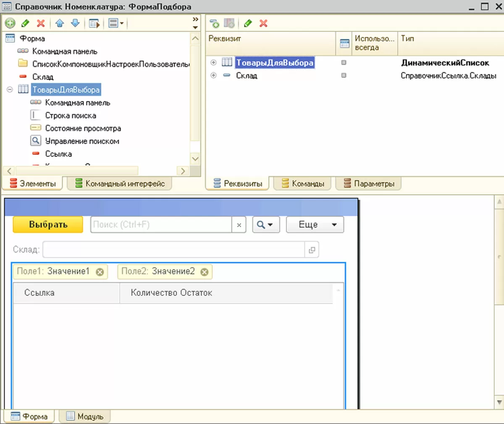Delete the attribute with red X in attributes panel
Screen dimensions: 504x424
pos(263,23)
